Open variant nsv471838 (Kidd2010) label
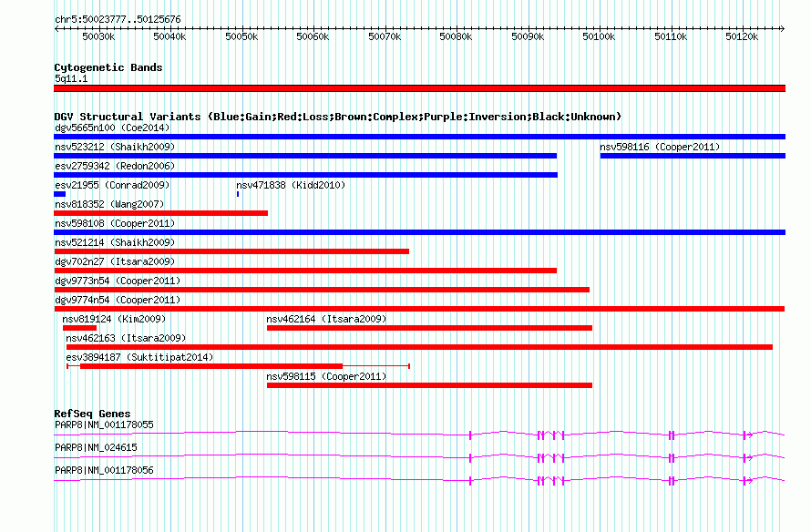811x532 pixels. (291, 185)
